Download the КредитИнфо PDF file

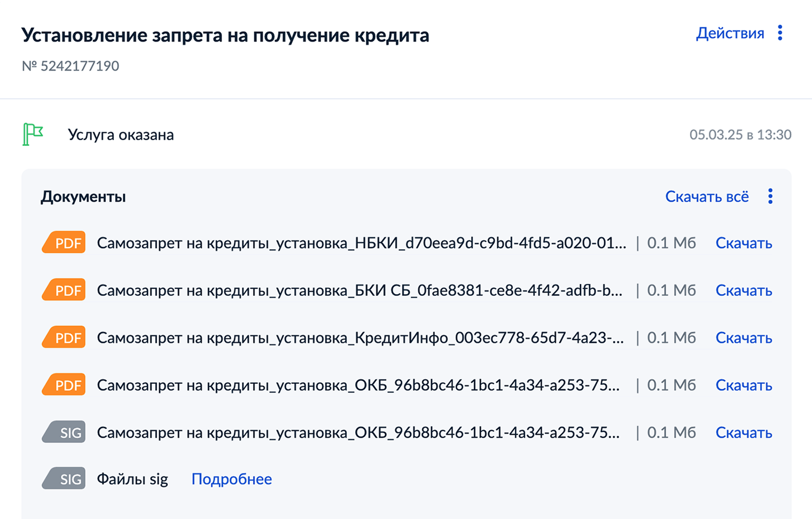click(744, 337)
